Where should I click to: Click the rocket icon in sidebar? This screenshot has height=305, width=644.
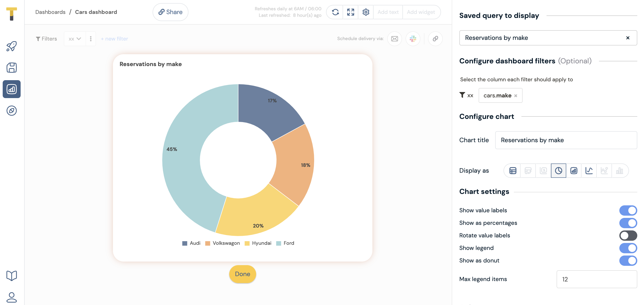tap(11, 46)
